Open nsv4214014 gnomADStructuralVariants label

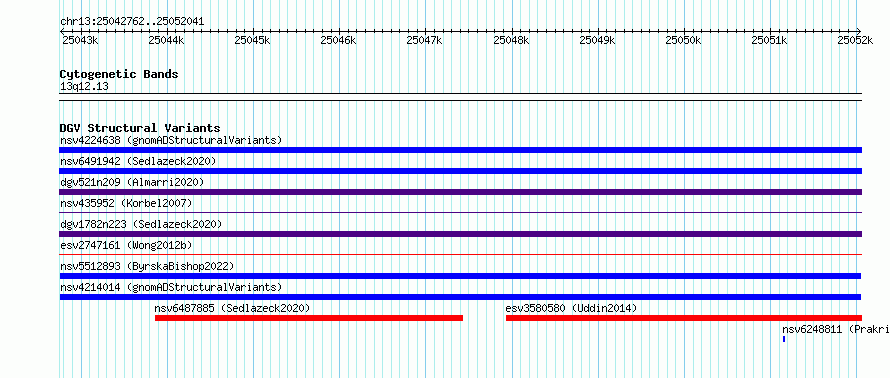point(171,287)
